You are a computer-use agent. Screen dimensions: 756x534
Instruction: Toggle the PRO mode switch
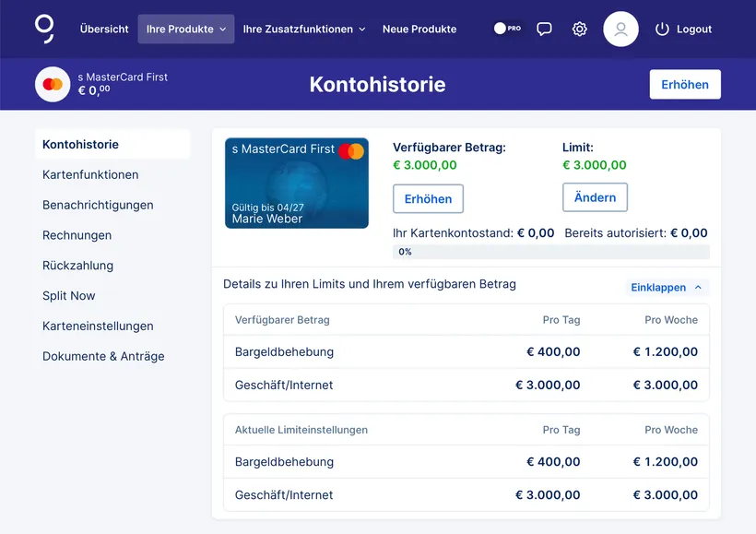tap(507, 29)
